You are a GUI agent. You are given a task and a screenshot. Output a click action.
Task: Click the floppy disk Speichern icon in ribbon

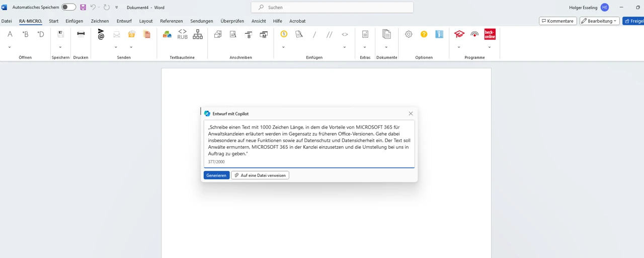coord(60,34)
